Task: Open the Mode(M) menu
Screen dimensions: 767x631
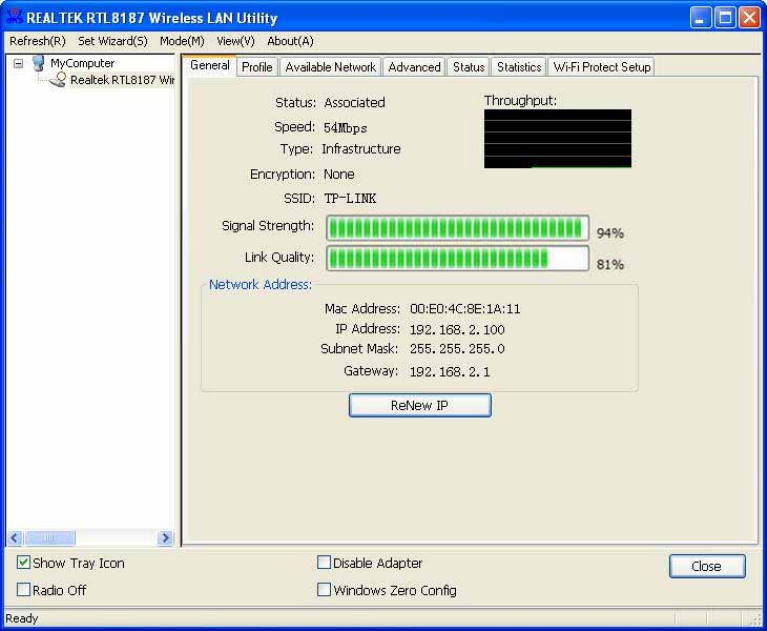Action: point(182,41)
